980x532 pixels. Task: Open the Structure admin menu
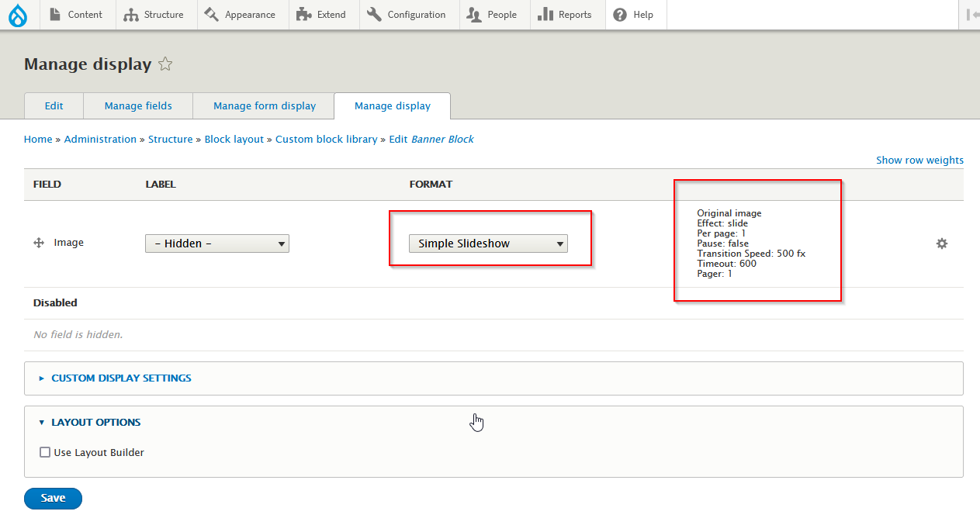point(154,15)
